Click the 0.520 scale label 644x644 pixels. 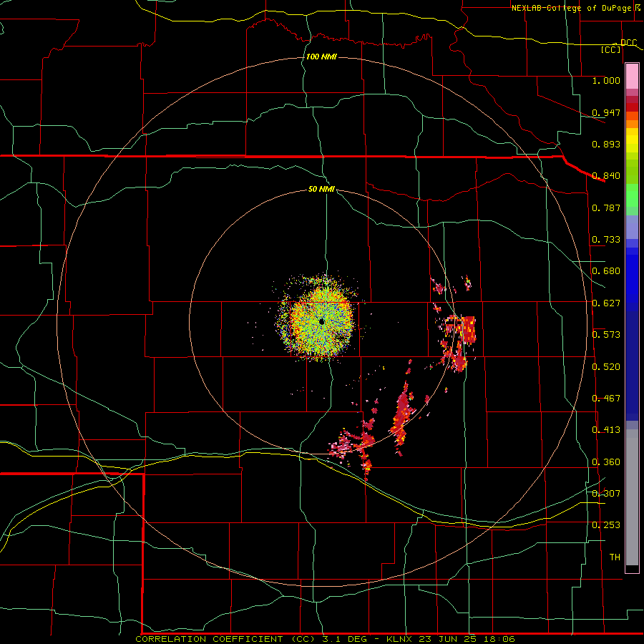pos(606,366)
